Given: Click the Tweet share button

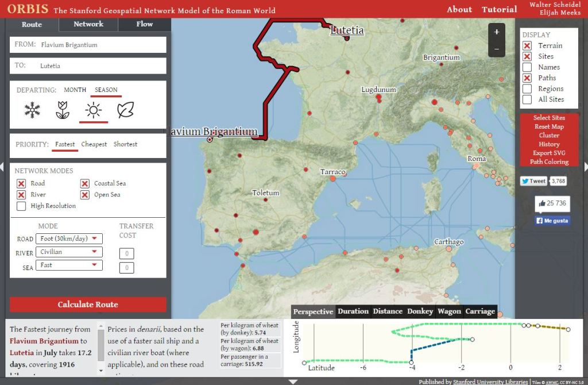Looking at the screenshot, I should (533, 181).
